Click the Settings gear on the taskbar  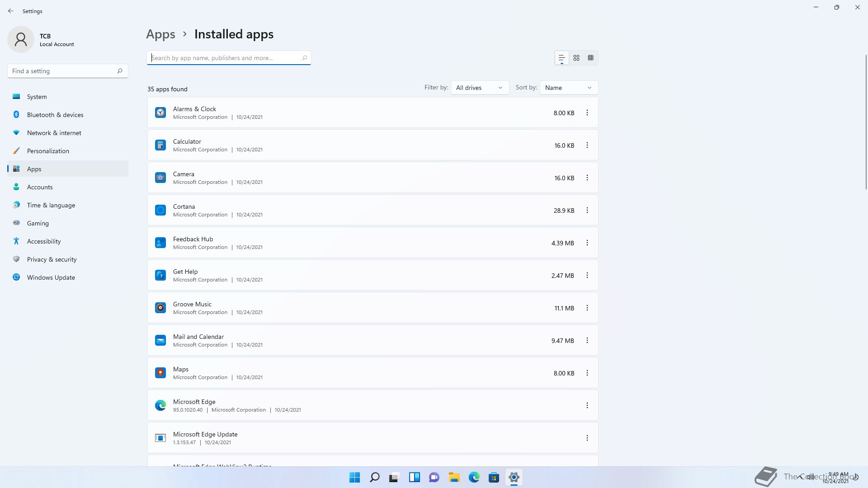pyautogui.click(x=514, y=477)
